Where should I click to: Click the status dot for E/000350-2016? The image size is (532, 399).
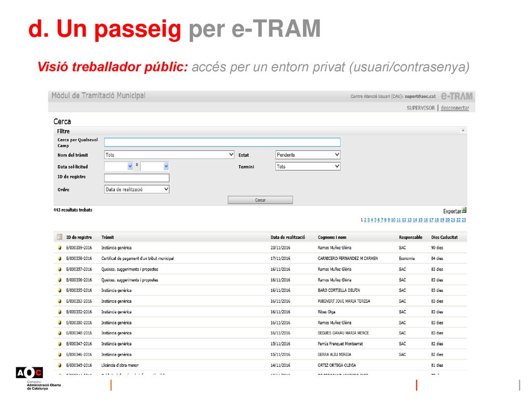pyautogui.click(x=60, y=323)
